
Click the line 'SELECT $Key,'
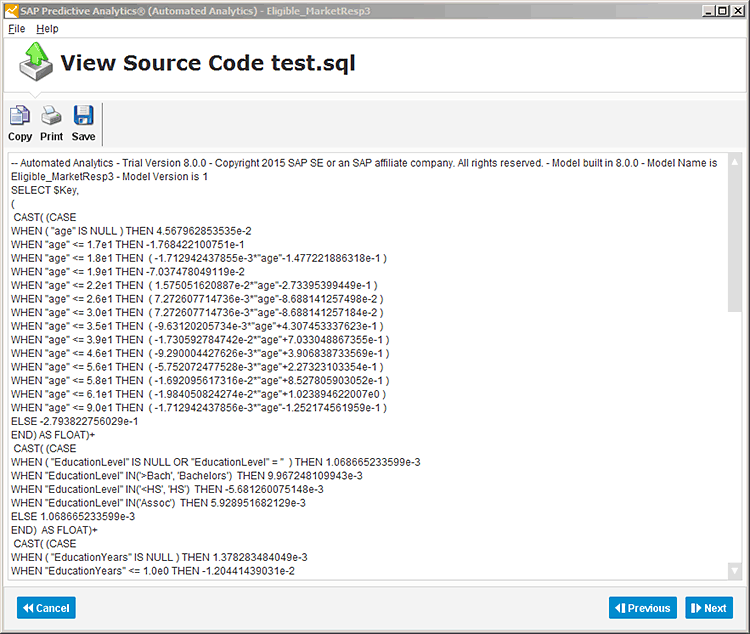click(45, 190)
